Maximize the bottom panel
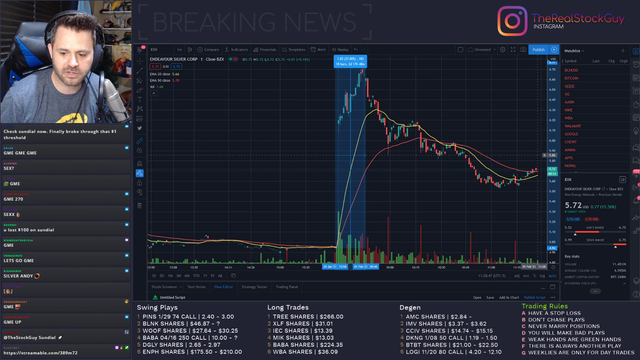The image size is (640, 360). tap(553, 287)
